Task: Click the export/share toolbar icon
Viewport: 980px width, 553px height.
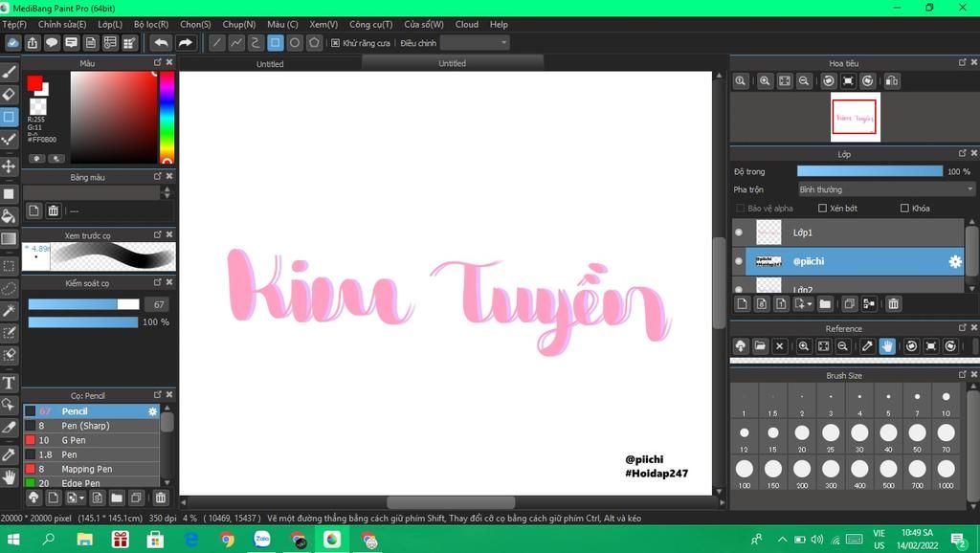Action: pos(33,42)
